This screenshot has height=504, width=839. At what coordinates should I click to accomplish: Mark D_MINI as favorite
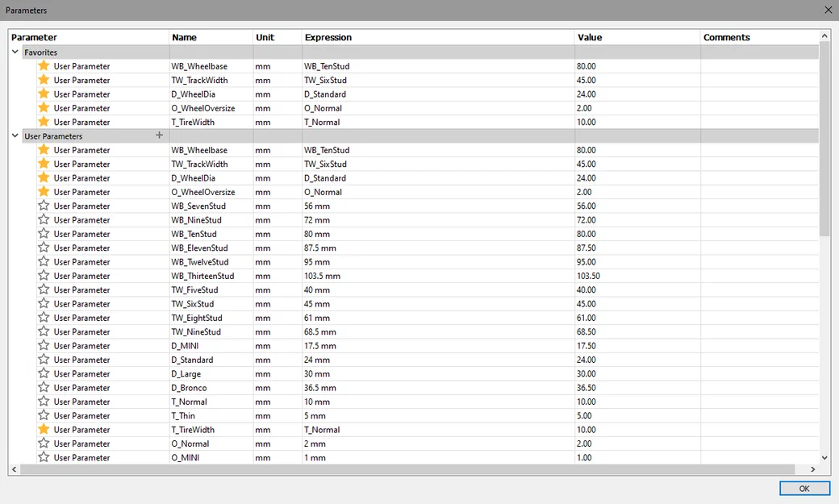click(x=44, y=345)
